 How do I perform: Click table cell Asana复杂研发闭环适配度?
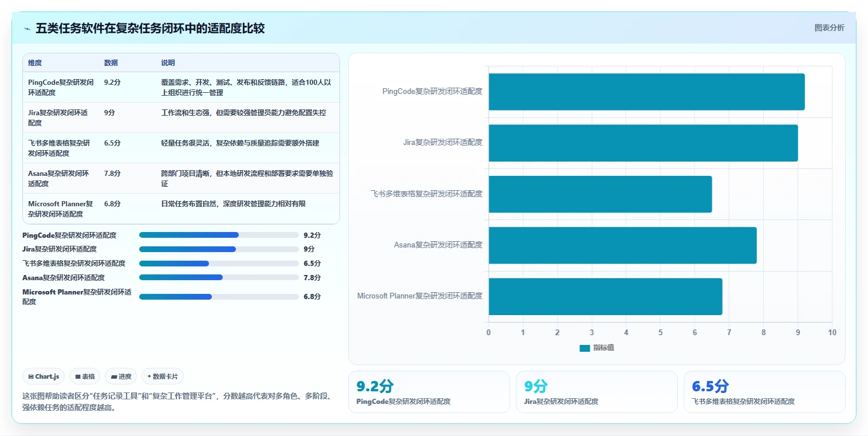point(58,178)
